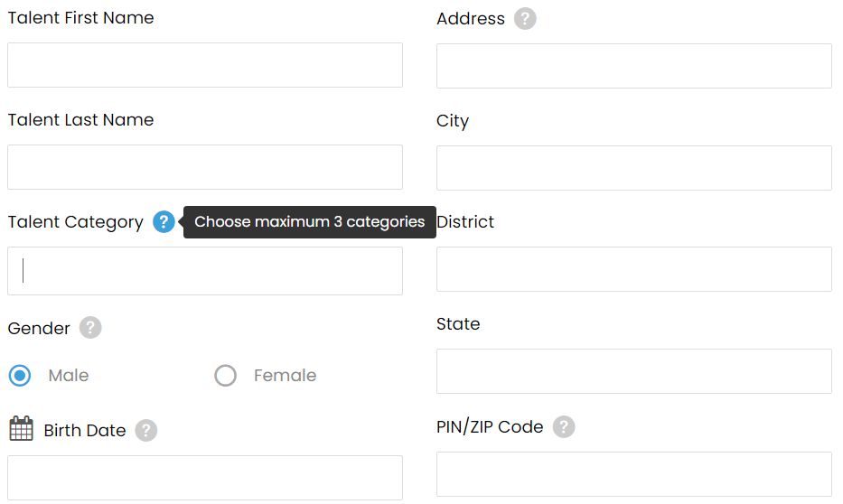The width and height of the screenshot is (843, 504).
Task: Open the Talent Category selection box
Action: 205,271
